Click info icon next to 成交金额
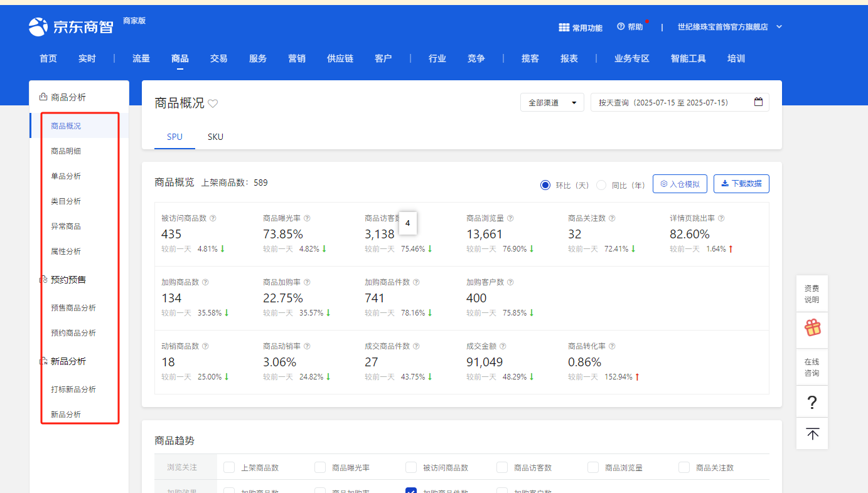 click(503, 346)
